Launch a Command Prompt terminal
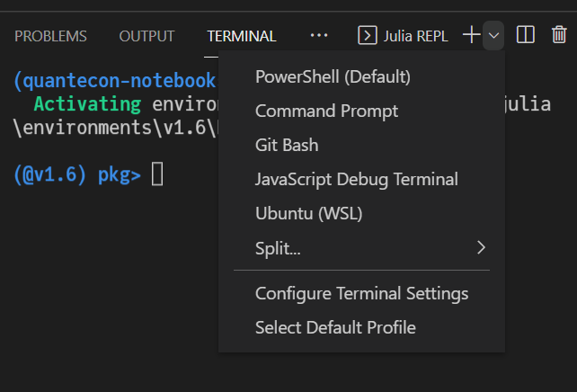The image size is (577, 392). (326, 111)
